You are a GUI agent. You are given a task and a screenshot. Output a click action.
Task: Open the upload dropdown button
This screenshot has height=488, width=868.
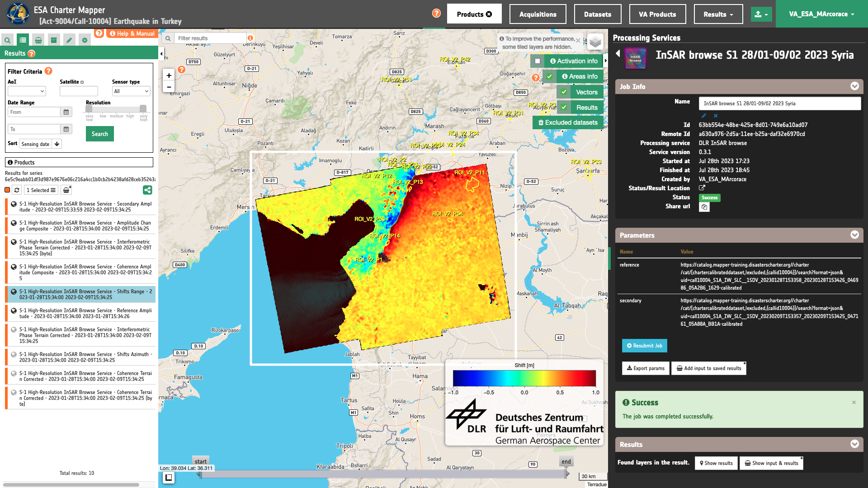761,14
